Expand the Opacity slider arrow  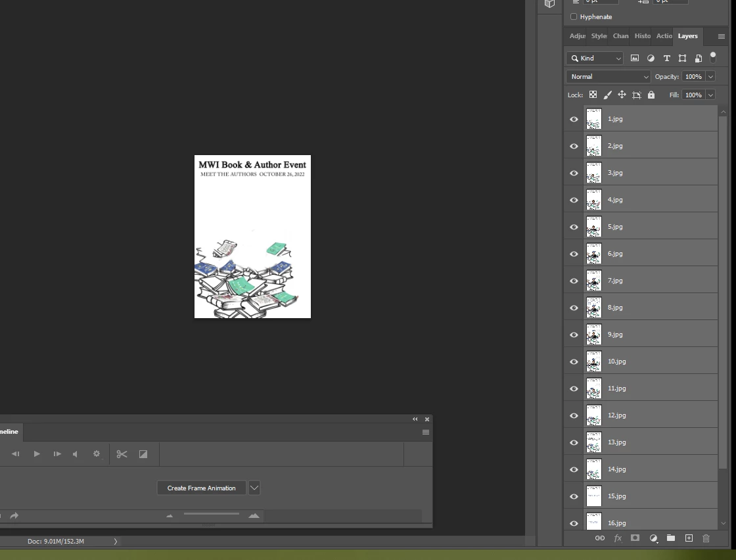point(710,76)
